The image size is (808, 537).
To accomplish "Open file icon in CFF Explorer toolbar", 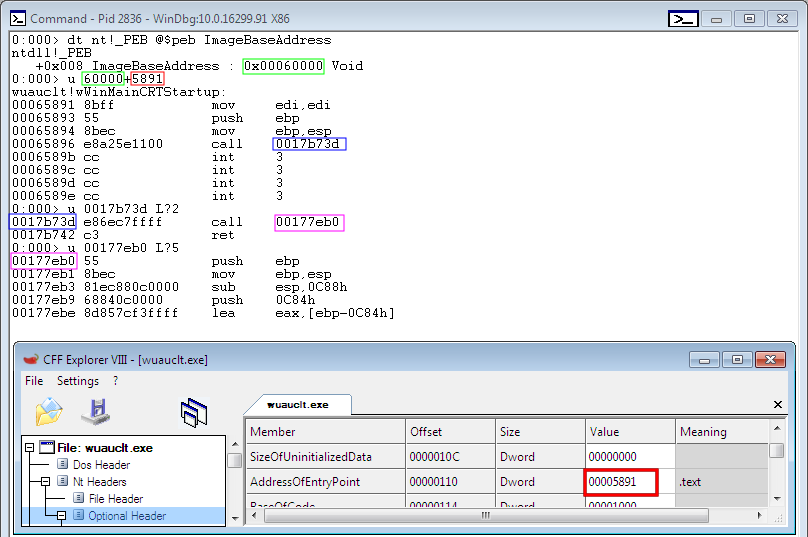I will pyautogui.click(x=49, y=411).
